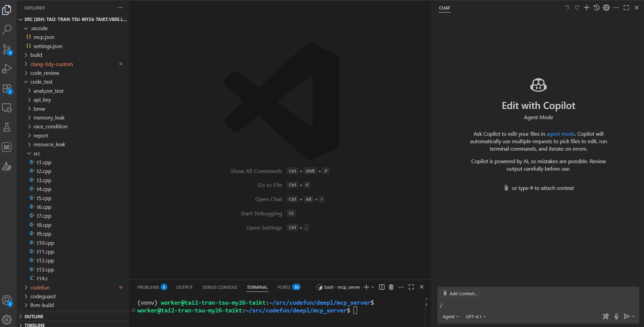
Task: Maximize the terminal panel size
Action: (411, 287)
